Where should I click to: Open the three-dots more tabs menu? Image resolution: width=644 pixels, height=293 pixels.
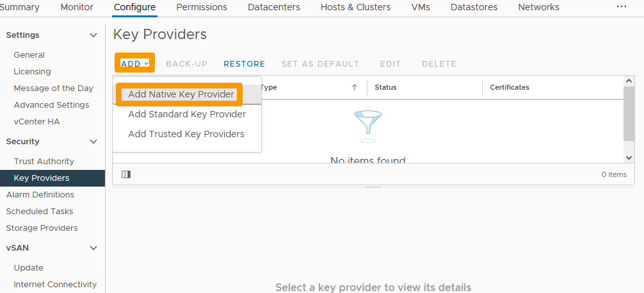[x=622, y=7]
